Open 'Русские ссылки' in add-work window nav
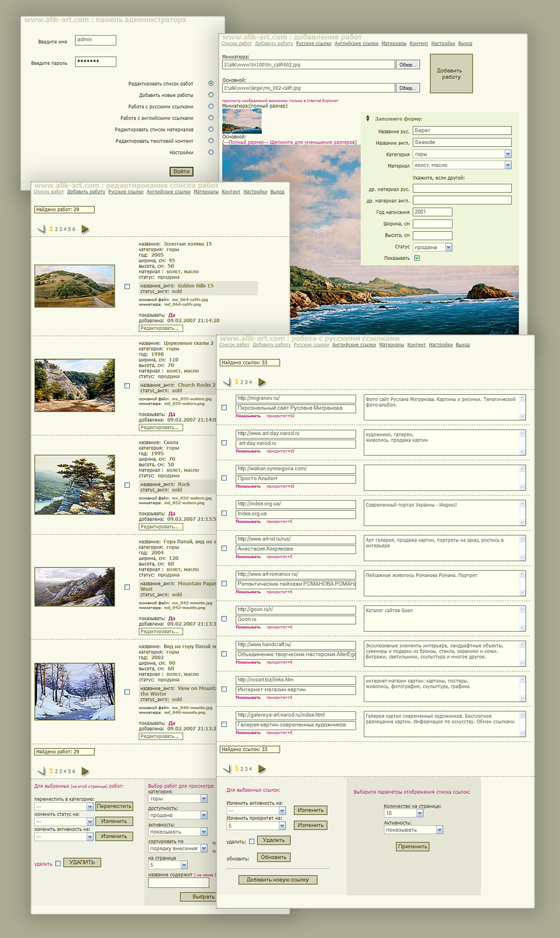Viewport: 560px width, 938px height. [x=314, y=44]
